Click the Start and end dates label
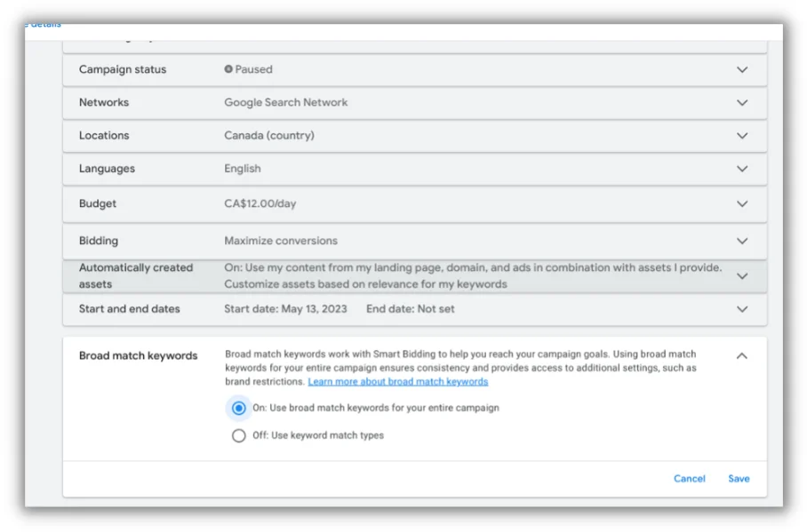The image size is (807, 532). [129, 309]
